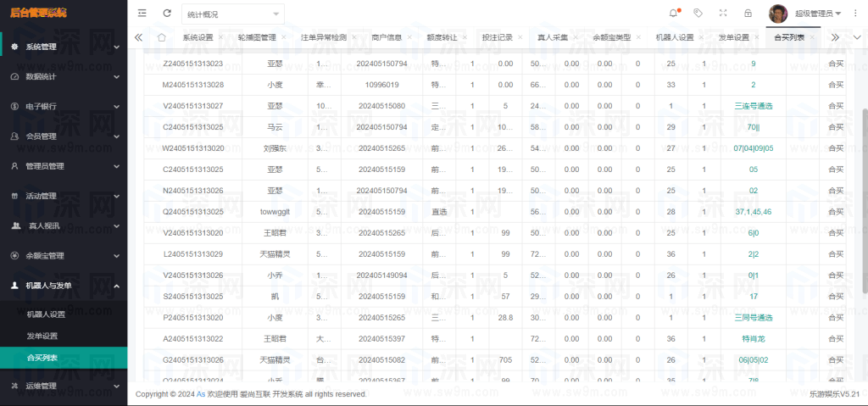
Task: Go to the home tab icon
Action: (x=161, y=37)
